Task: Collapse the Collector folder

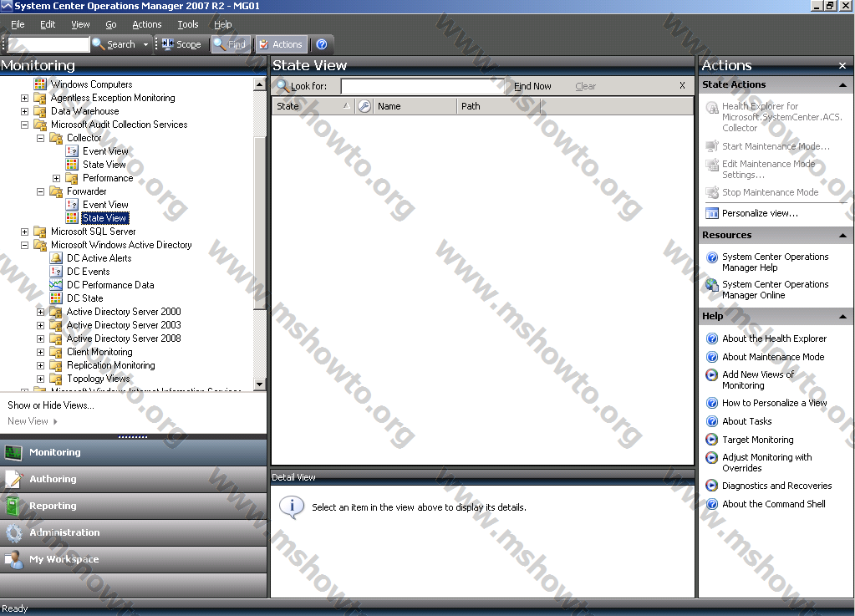Action: [40, 138]
